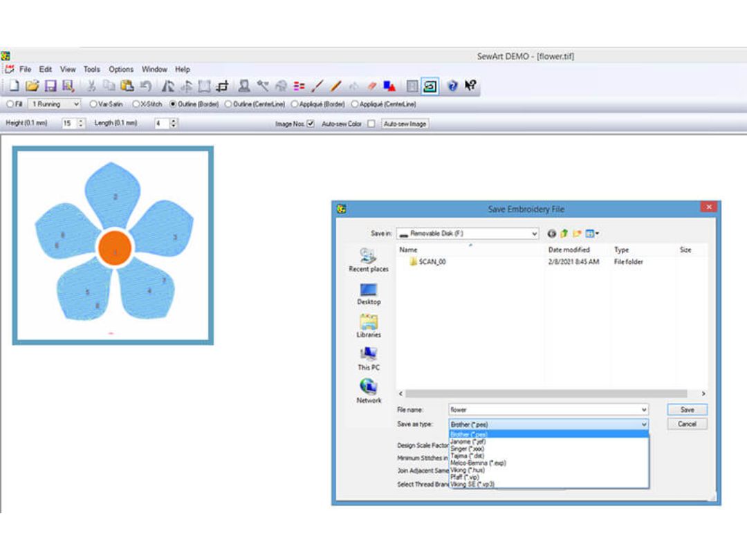The width and height of the screenshot is (747, 560).
Task: Click the New file icon in SewArt toolbar
Action: (15, 86)
